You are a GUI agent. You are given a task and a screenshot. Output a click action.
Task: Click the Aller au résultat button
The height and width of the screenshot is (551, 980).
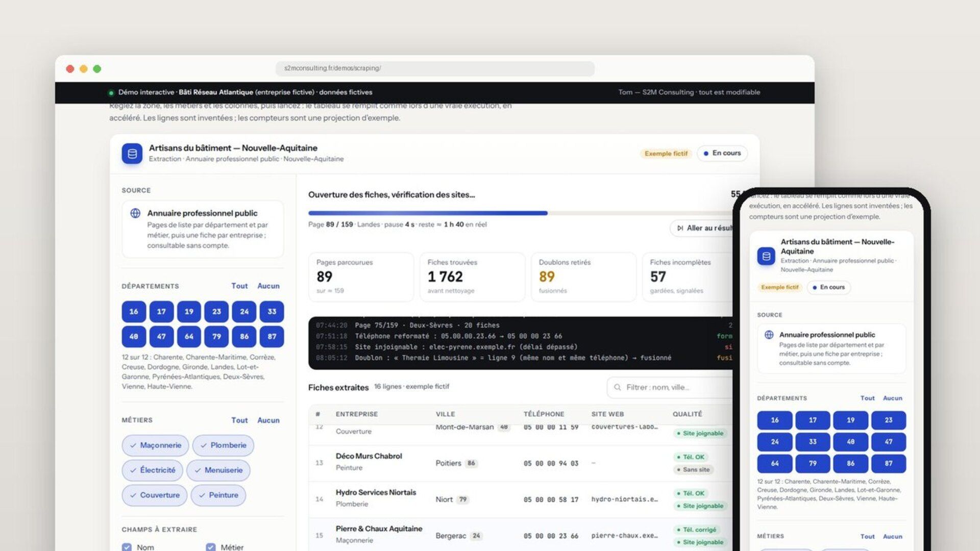pyautogui.click(x=702, y=228)
